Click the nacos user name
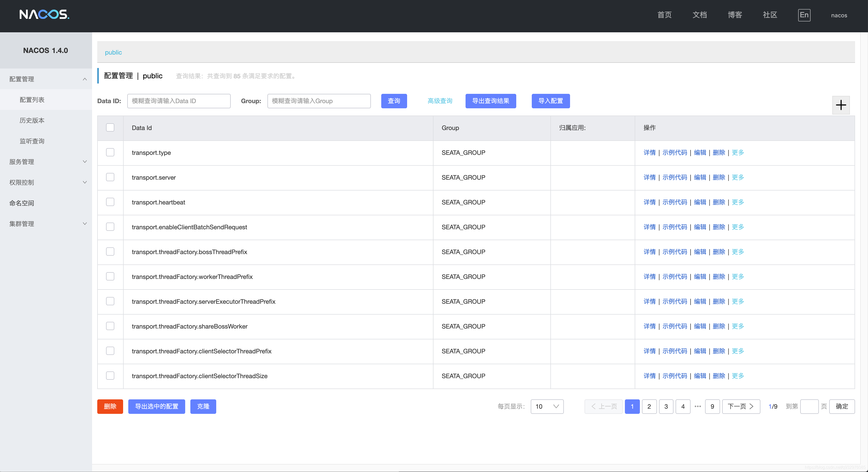 coord(839,16)
